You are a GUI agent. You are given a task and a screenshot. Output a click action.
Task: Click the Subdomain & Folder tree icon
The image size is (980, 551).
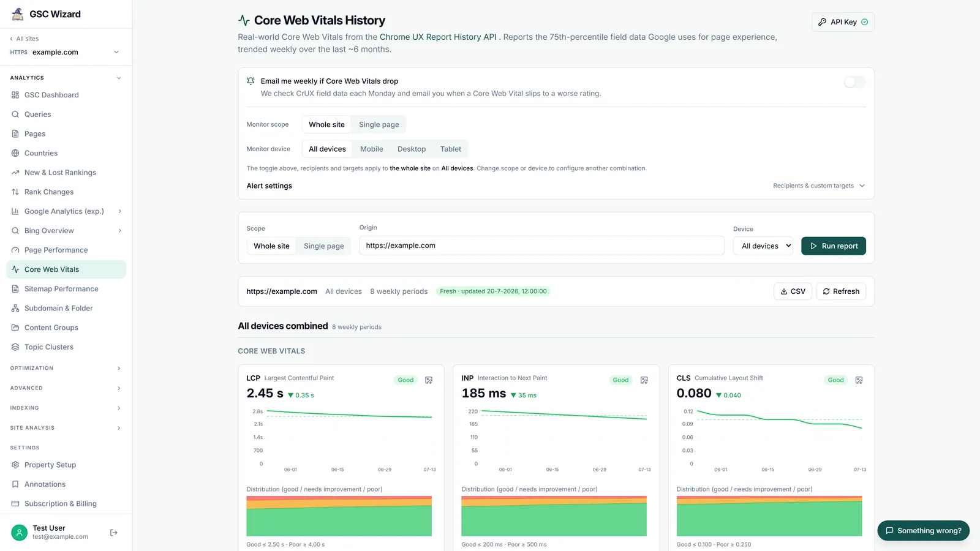tap(15, 308)
